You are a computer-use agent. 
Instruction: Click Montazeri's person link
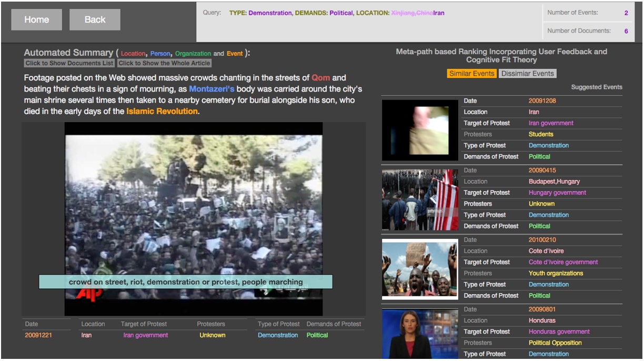point(212,89)
